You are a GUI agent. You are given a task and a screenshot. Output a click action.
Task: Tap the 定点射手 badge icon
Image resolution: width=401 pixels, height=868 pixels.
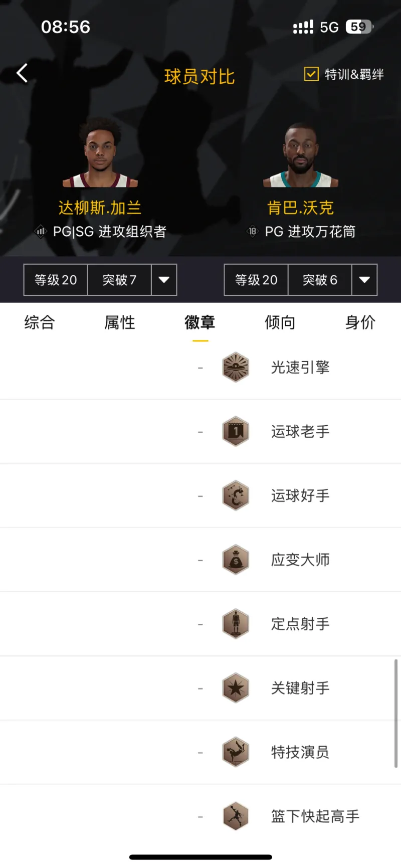pos(236,624)
